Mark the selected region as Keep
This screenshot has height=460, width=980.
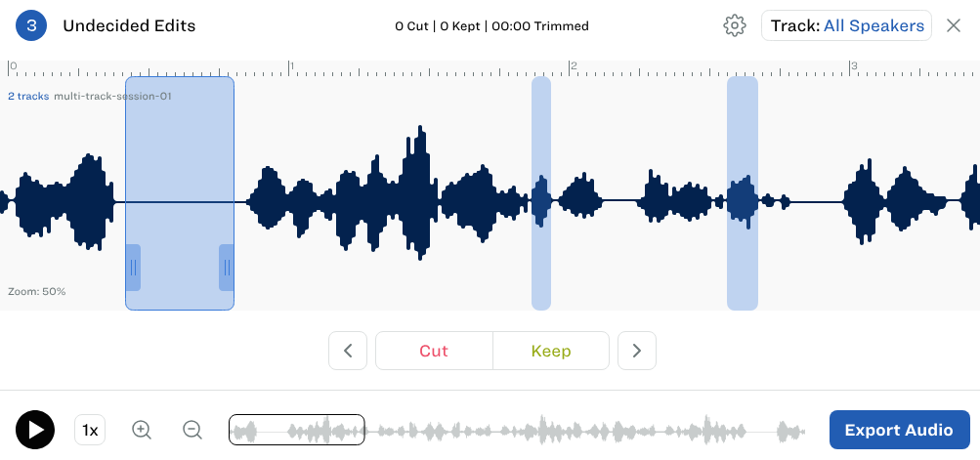pos(551,351)
